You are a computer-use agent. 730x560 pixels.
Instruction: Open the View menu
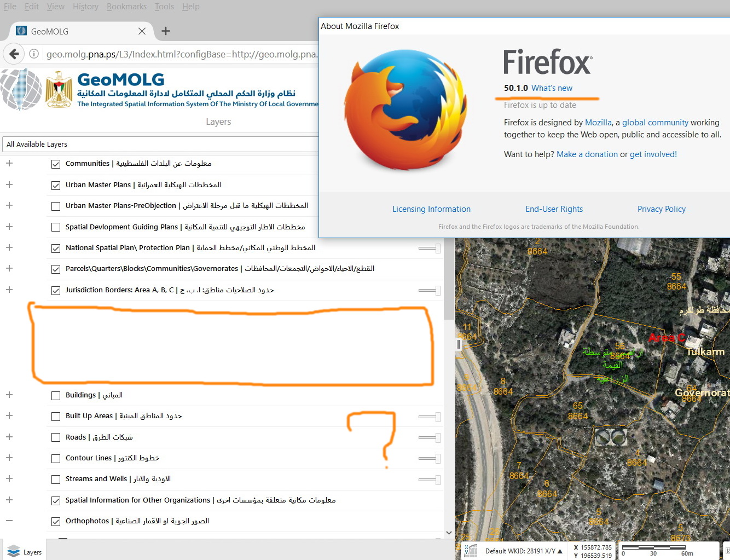pyautogui.click(x=55, y=7)
